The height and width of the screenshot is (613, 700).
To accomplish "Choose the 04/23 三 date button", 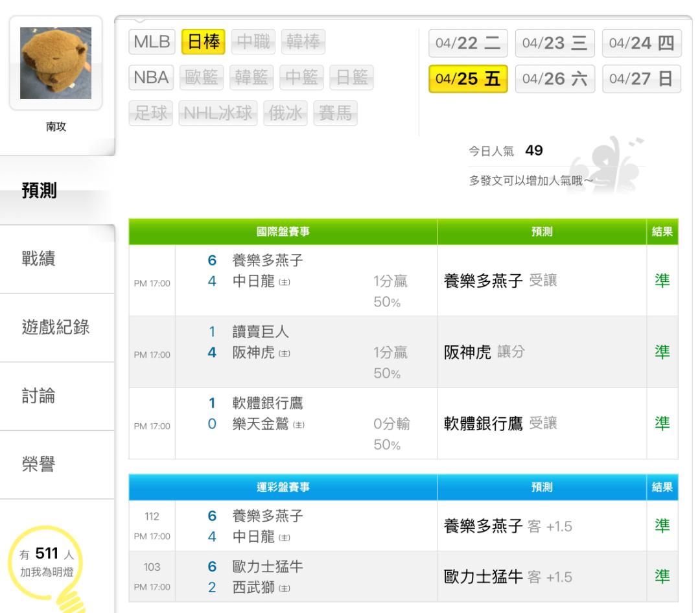I will [554, 43].
